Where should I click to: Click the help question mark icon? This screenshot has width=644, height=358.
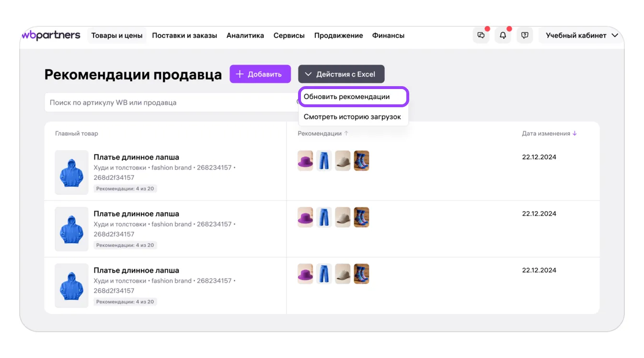tap(525, 35)
